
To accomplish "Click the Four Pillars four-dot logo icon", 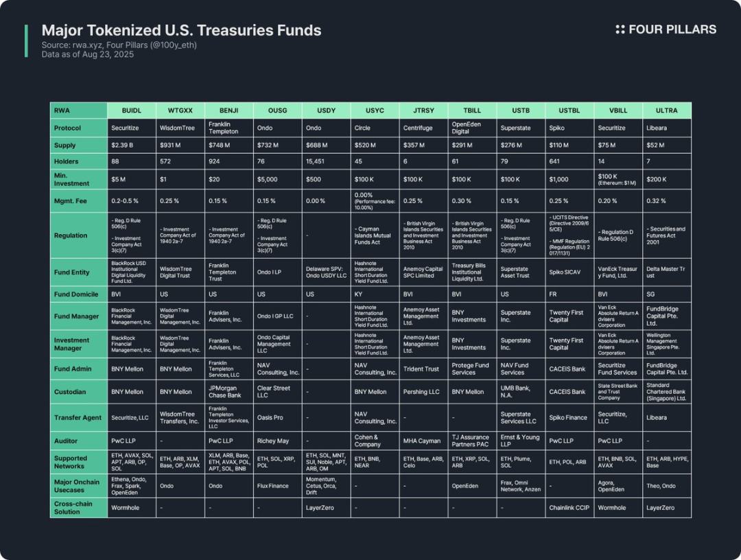I will click(x=620, y=30).
